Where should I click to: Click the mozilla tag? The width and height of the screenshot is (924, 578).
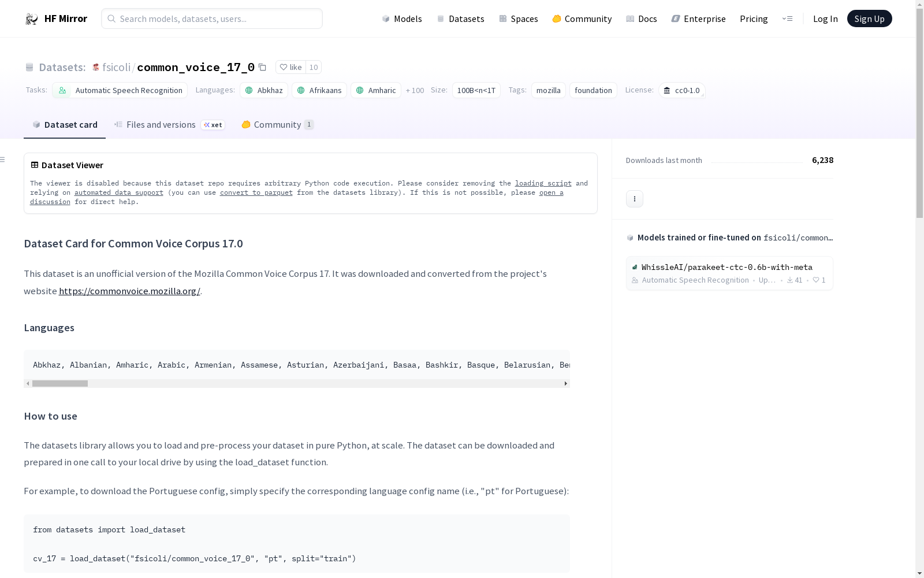(549, 90)
